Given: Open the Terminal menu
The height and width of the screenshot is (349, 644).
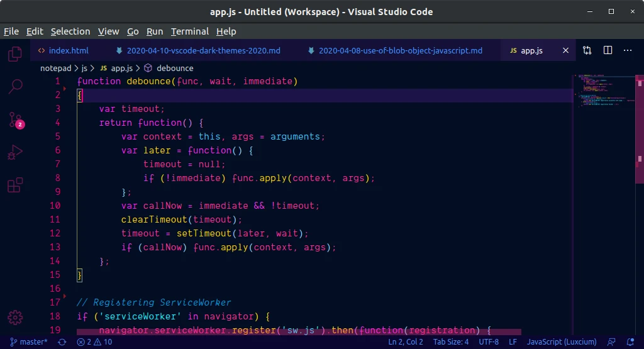Looking at the screenshot, I should pyautogui.click(x=190, y=31).
